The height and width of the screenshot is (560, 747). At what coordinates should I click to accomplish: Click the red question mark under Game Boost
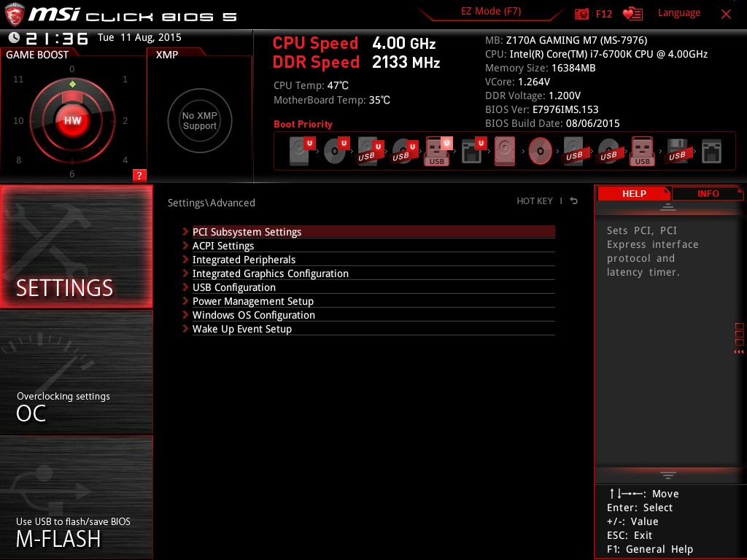click(x=139, y=175)
